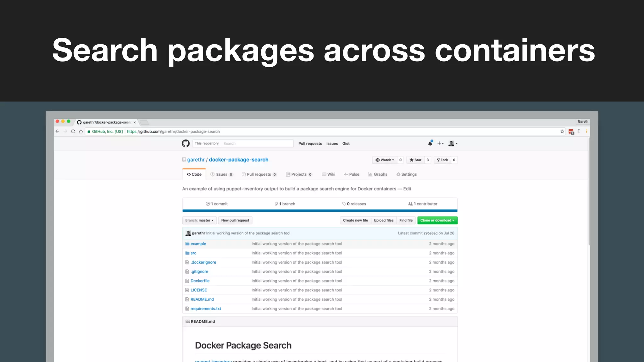Click Issues in the top navigation

click(x=332, y=144)
